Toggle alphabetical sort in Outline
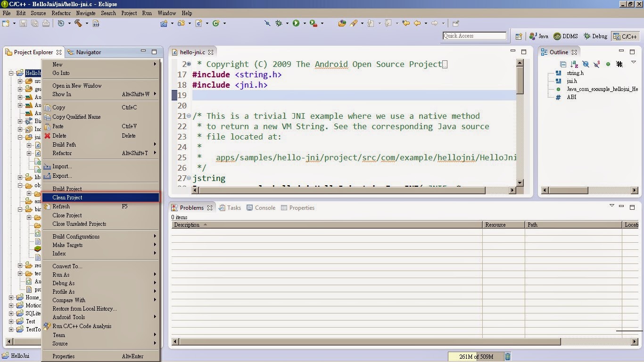This screenshot has height=362, width=644. pyautogui.click(x=574, y=64)
